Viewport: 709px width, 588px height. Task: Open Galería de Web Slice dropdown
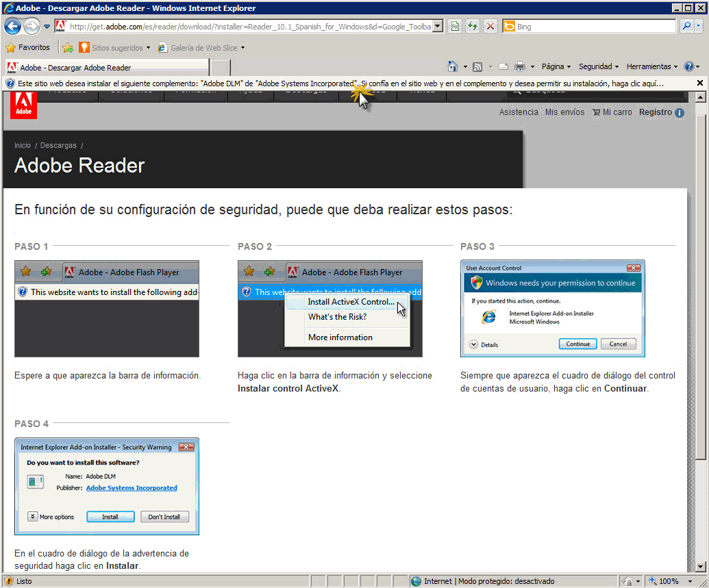201,47
